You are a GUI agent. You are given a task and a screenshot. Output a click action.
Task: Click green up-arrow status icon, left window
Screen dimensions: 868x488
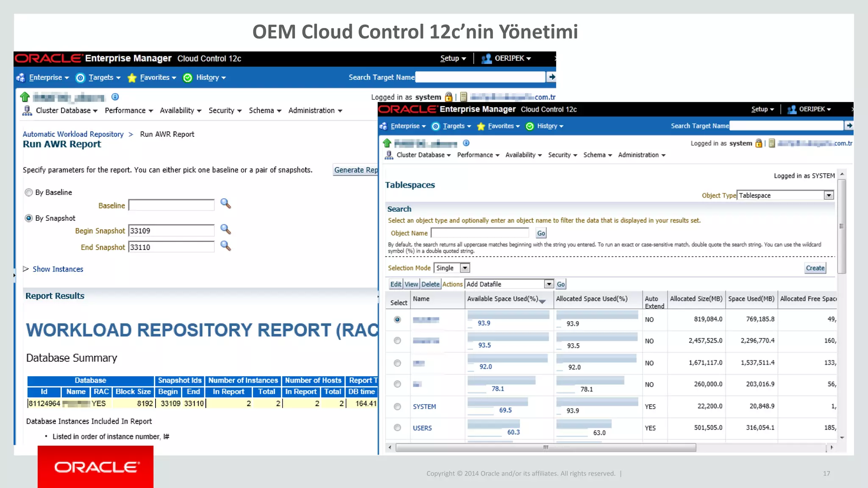(25, 97)
